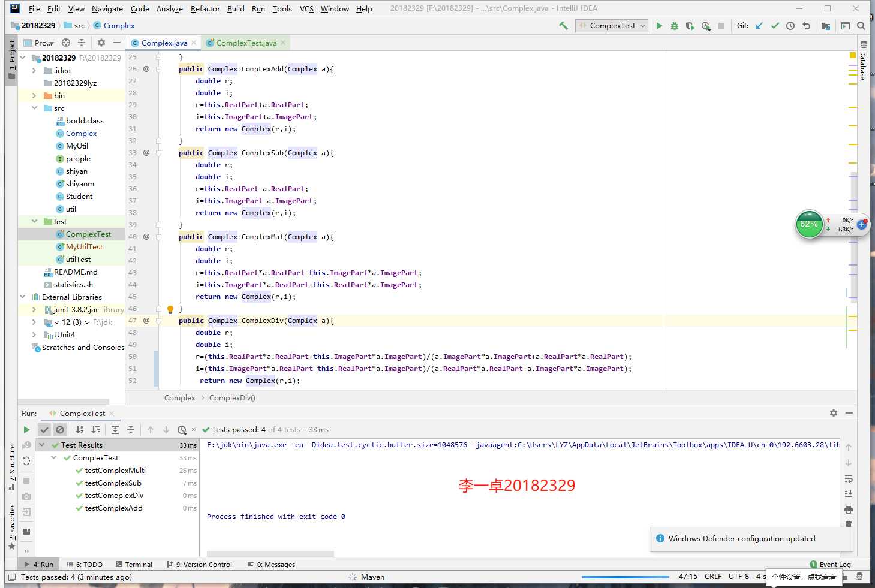Expand the .idea folder
This screenshot has width=875, height=588.
[x=34, y=70]
